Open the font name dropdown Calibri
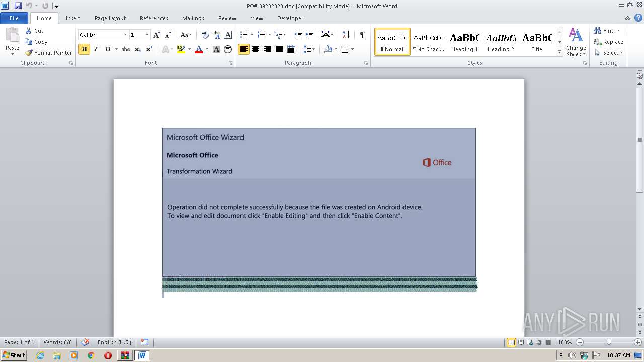This screenshot has height=362, width=644. coord(125,35)
